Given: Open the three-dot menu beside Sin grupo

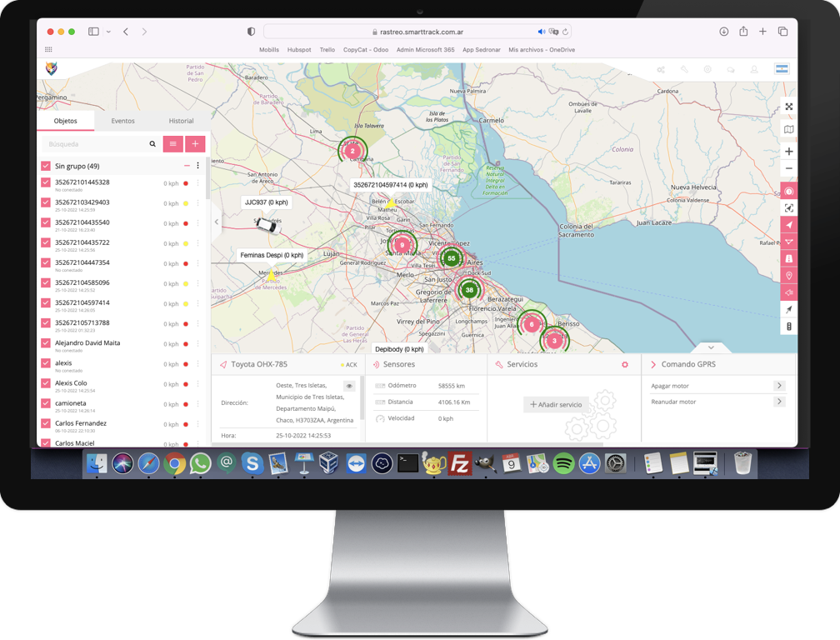Looking at the screenshot, I should pyautogui.click(x=197, y=165).
